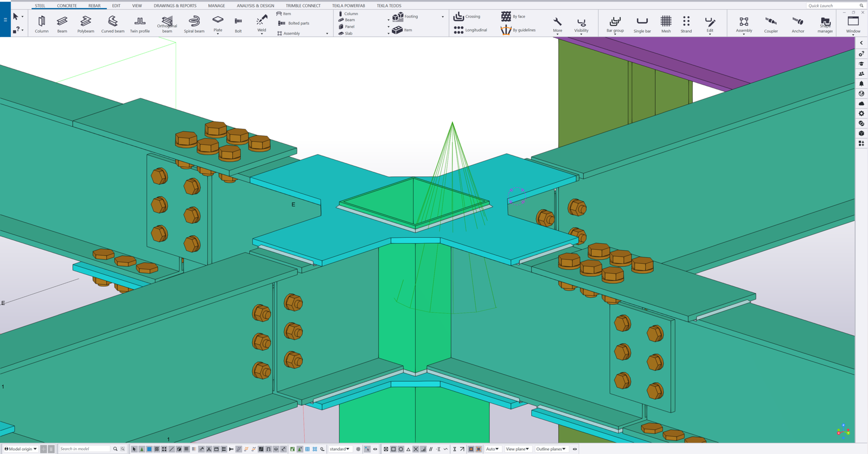Image resolution: width=868 pixels, height=454 pixels.
Task: Click the Anchor tool icon
Action: [797, 24]
